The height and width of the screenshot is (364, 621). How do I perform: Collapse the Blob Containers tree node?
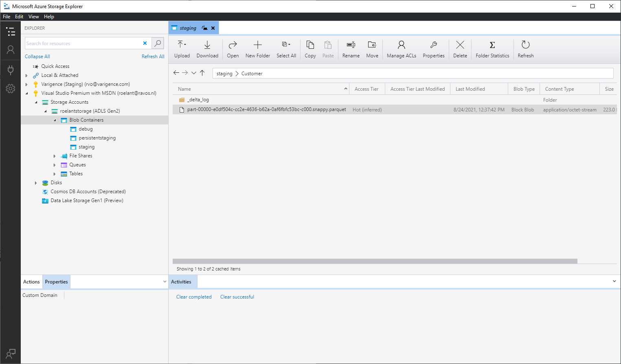[x=55, y=120]
